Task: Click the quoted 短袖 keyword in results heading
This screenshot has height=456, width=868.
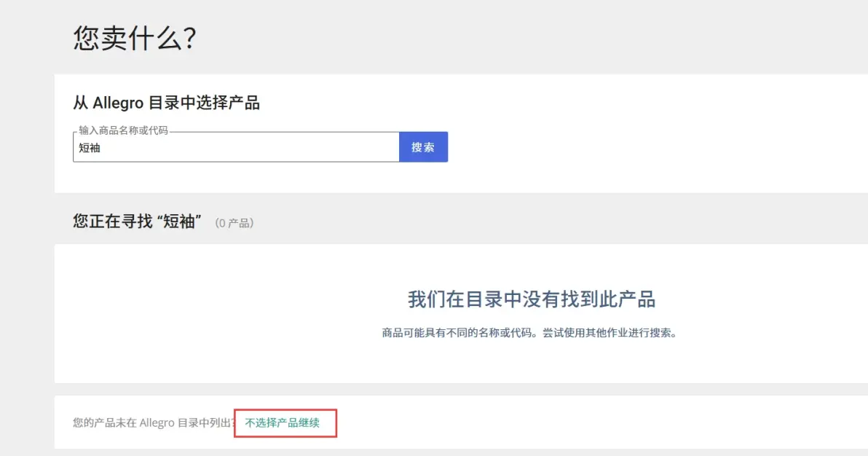Action: tap(178, 221)
